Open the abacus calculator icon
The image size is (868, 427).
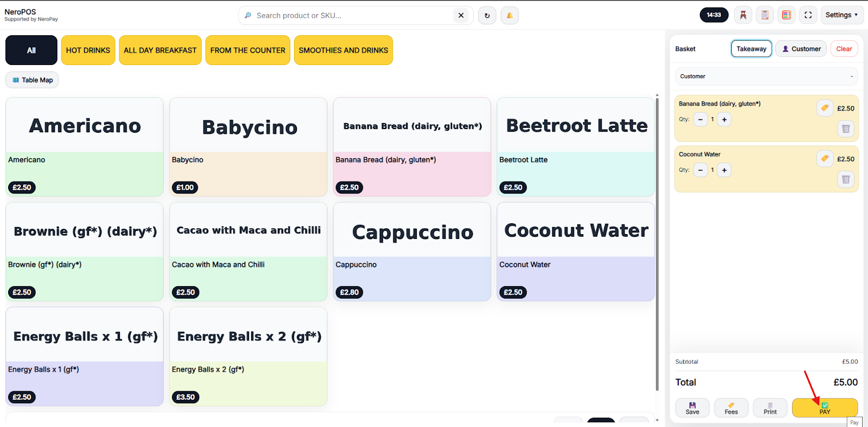click(787, 15)
